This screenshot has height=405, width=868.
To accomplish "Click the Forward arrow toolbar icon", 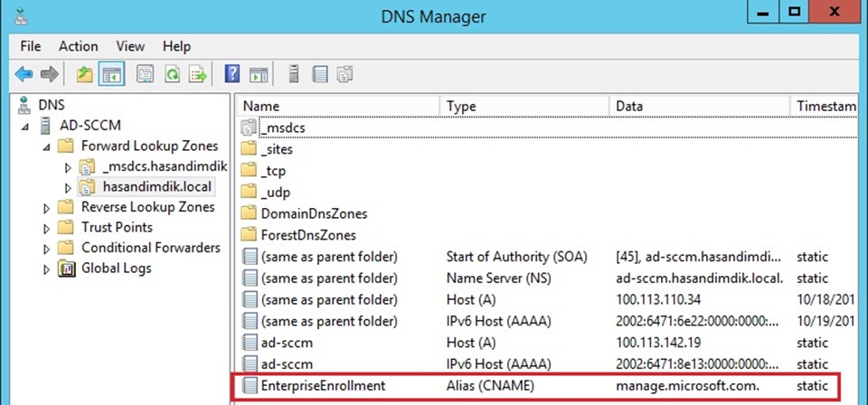I will point(49,73).
